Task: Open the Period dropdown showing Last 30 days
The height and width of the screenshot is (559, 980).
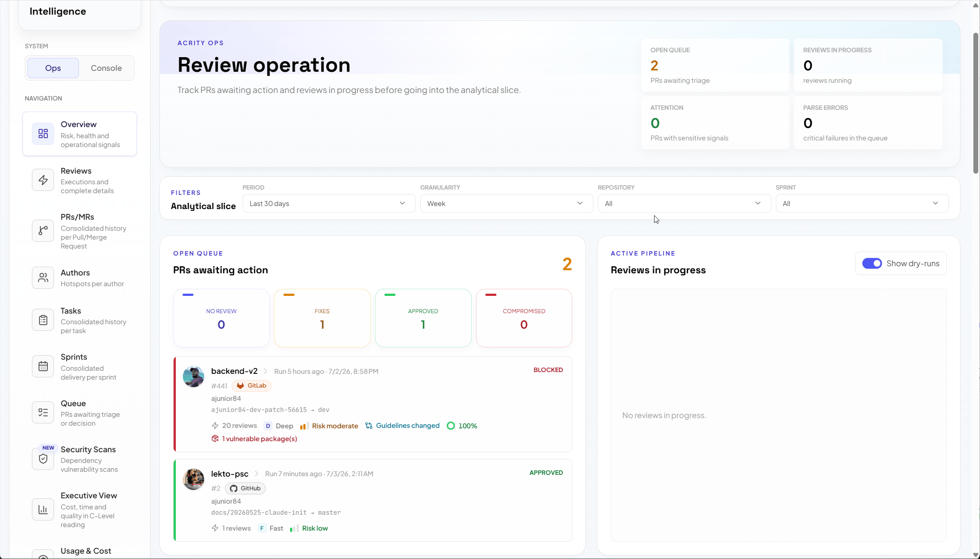Action: click(329, 203)
